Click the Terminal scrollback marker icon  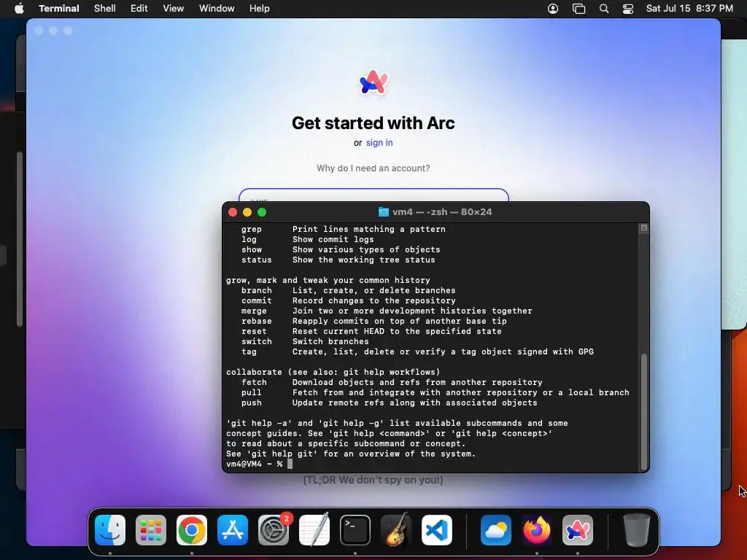[644, 228]
